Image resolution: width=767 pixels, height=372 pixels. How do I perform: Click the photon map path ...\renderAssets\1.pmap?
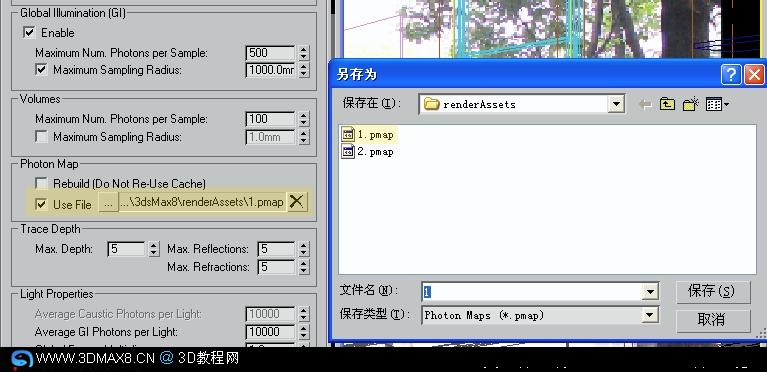pyautogui.click(x=202, y=202)
